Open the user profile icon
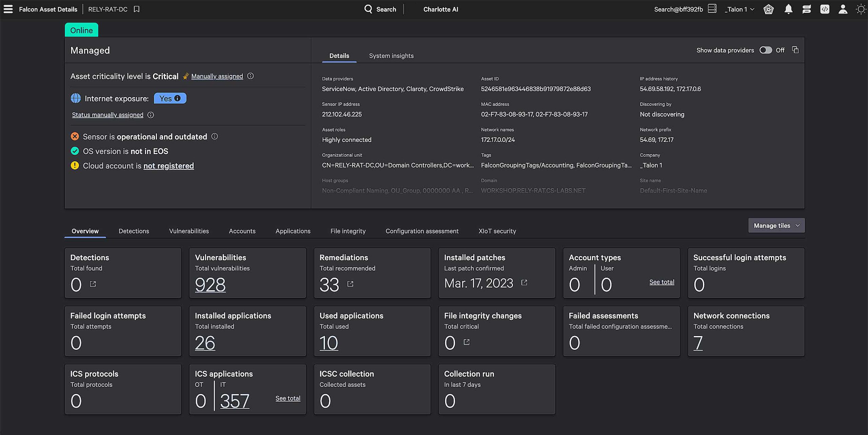The width and height of the screenshot is (868, 435). 843,9
